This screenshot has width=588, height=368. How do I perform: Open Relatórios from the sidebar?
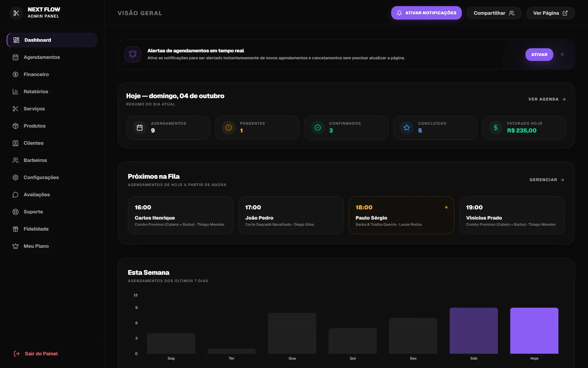coord(52,92)
